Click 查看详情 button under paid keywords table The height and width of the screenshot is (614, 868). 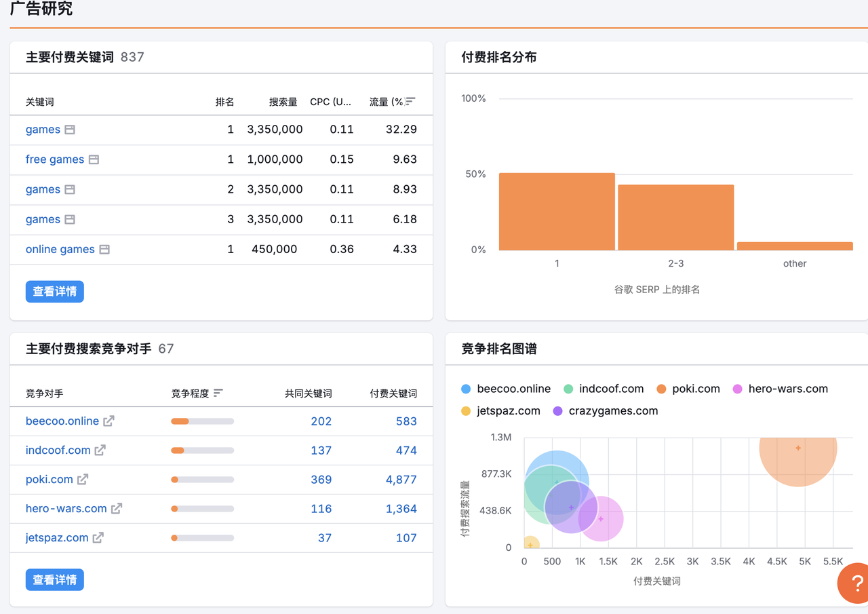click(55, 292)
